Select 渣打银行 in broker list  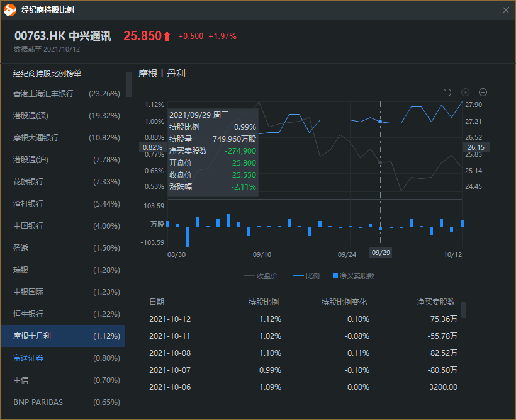coord(62,204)
